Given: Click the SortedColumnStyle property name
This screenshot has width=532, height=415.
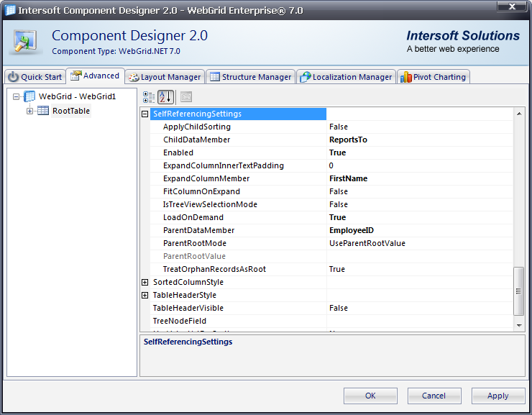Looking at the screenshot, I should (x=188, y=283).
